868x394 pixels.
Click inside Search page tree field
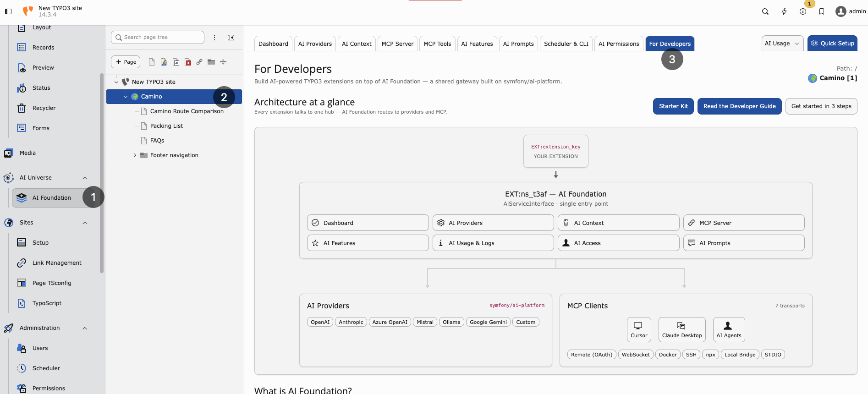point(158,37)
